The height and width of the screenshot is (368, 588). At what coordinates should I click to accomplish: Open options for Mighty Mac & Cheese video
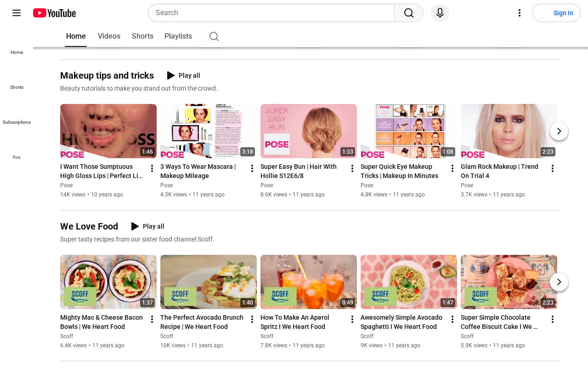(x=152, y=319)
